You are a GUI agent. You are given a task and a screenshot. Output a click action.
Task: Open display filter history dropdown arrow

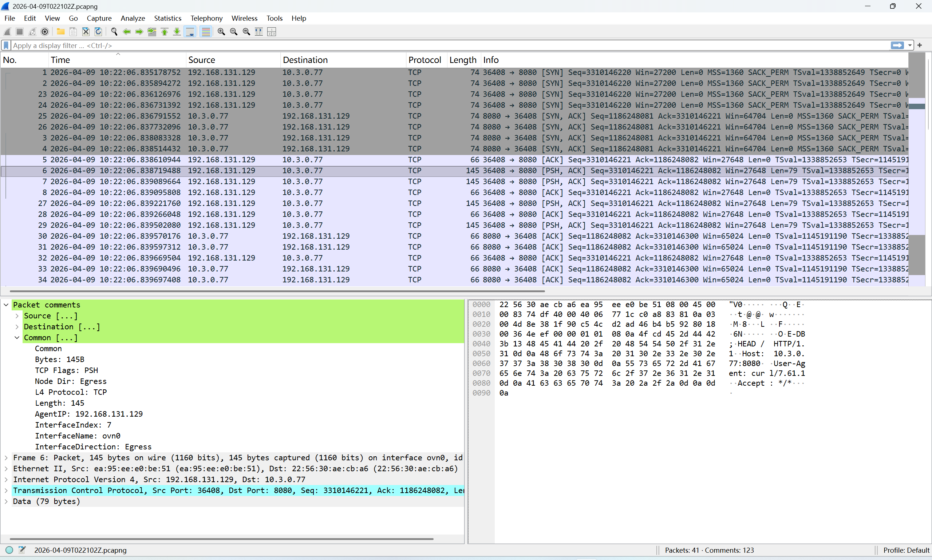[x=910, y=45]
